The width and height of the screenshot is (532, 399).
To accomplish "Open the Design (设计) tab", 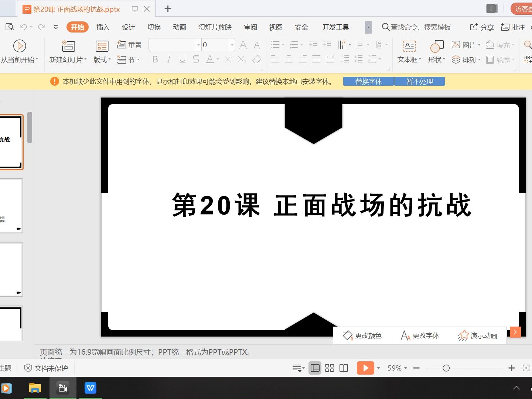I will [128, 27].
